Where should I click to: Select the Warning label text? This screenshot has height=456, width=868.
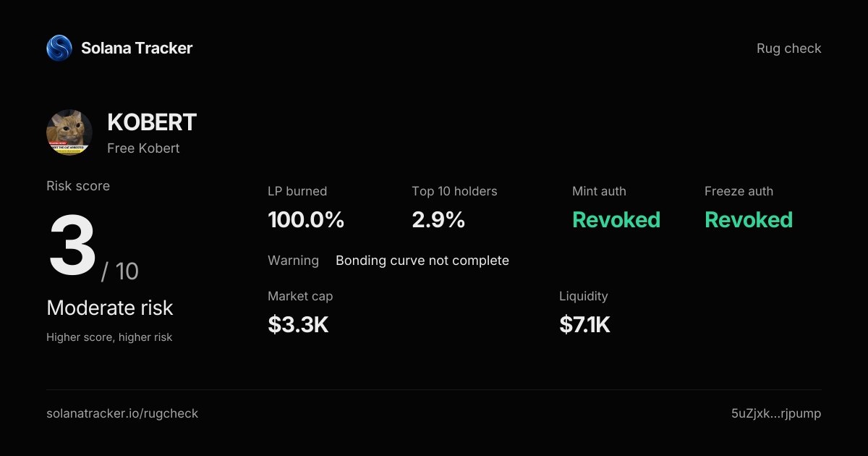coord(293,261)
